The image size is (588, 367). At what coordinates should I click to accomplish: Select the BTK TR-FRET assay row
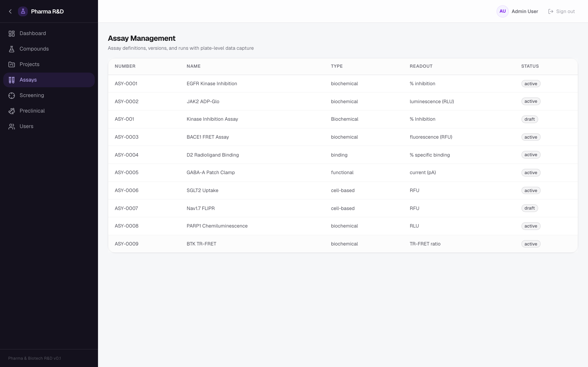[x=343, y=244]
